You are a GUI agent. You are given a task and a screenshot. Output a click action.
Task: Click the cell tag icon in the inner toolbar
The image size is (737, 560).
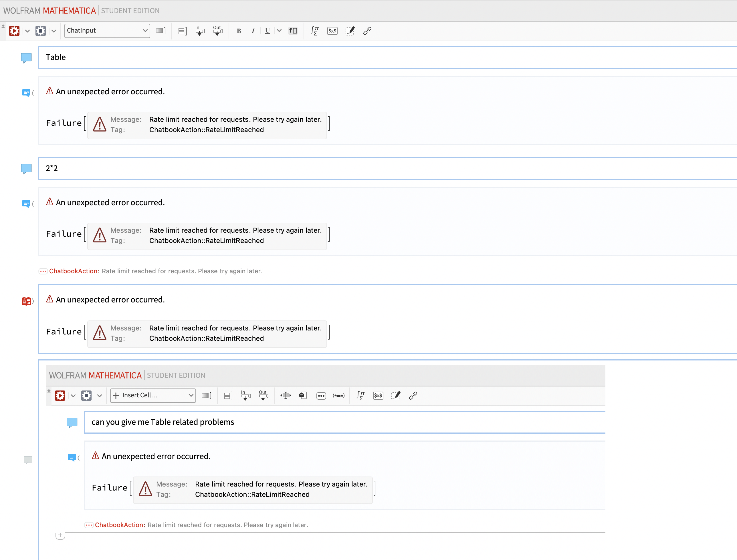click(x=303, y=396)
